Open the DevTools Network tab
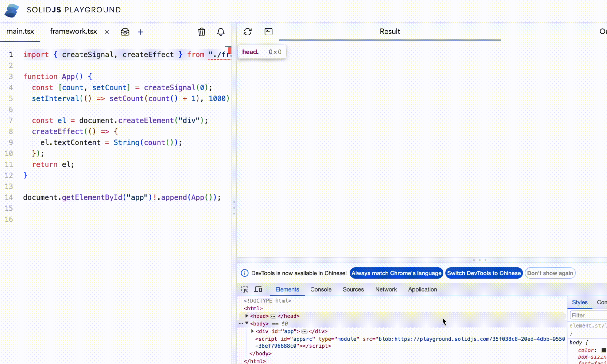This screenshot has width=607, height=364. (386, 290)
